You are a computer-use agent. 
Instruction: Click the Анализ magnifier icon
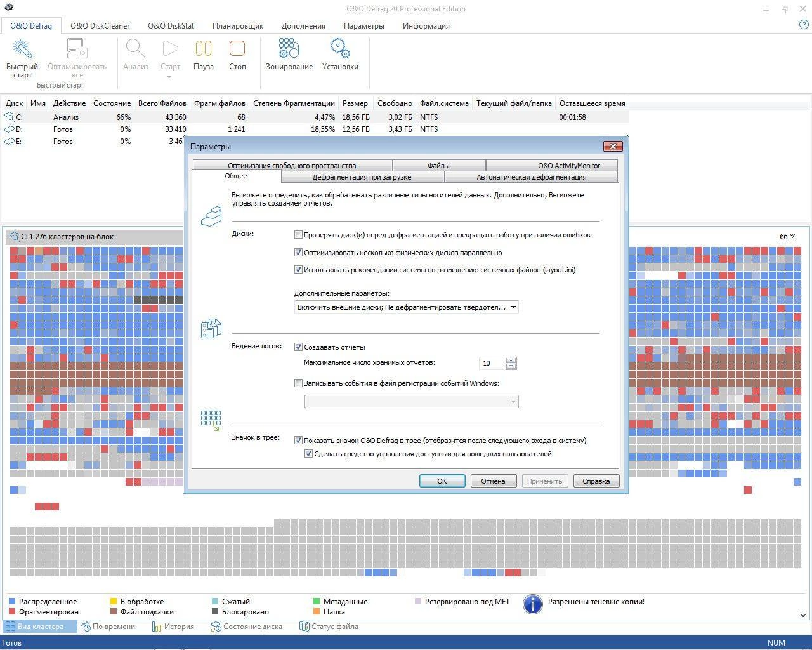coord(135,49)
